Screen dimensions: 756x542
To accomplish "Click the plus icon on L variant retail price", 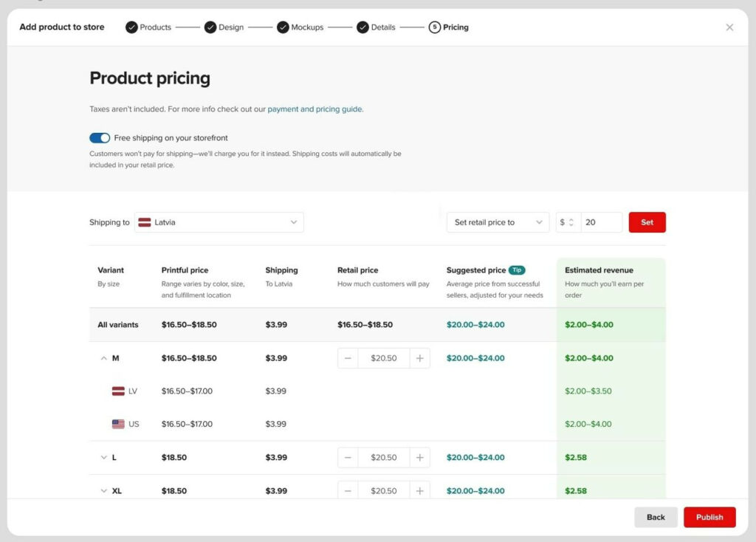I will tap(420, 457).
